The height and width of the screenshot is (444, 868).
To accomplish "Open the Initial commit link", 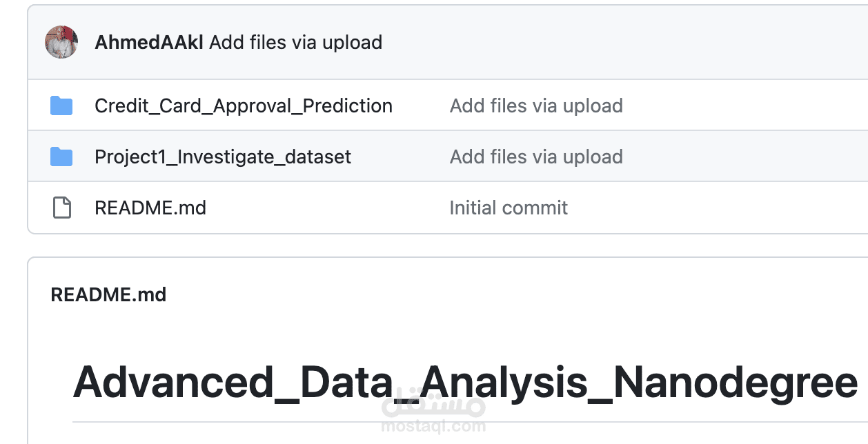I will (x=509, y=208).
